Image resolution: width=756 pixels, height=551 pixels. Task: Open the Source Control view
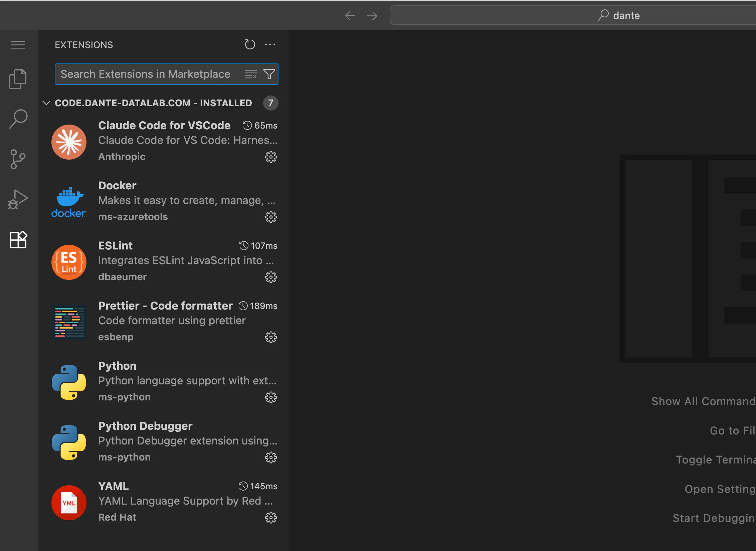(x=18, y=159)
